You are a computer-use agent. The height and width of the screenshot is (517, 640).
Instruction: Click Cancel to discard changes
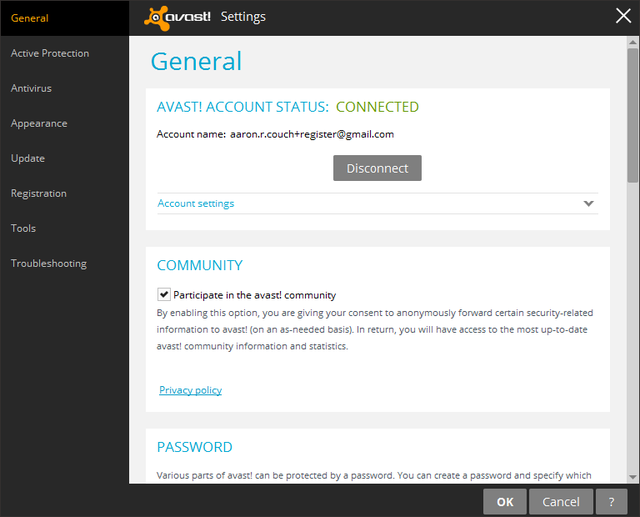tap(561, 501)
